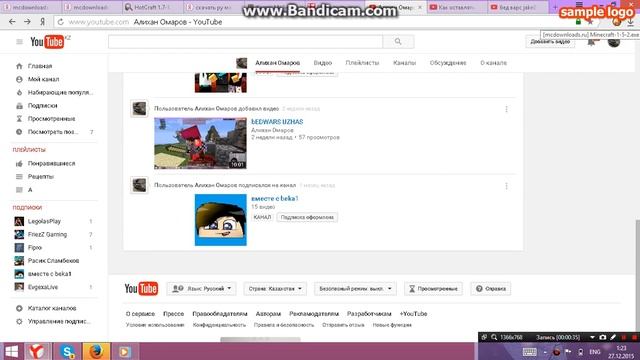The width and height of the screenshot is (640, 360).
Task: Click footer Просмотренные history button
Action: click(433, 289)
